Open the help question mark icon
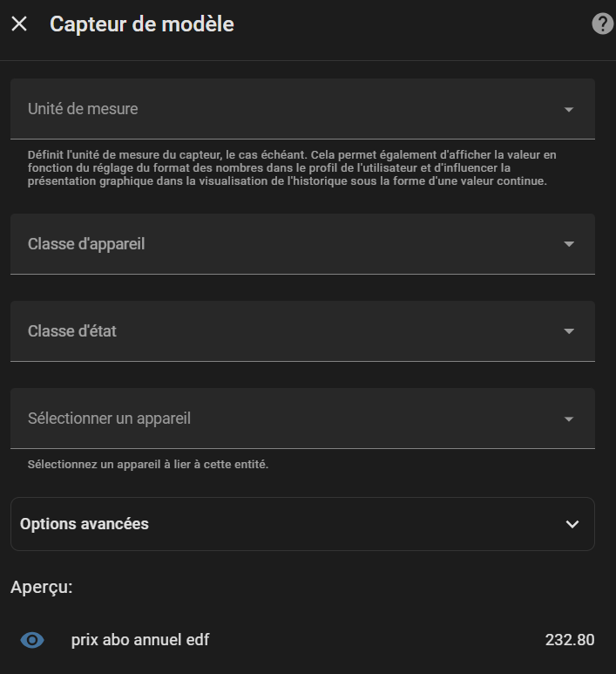This screenshot has height=674, width=616. coord(602,24)
